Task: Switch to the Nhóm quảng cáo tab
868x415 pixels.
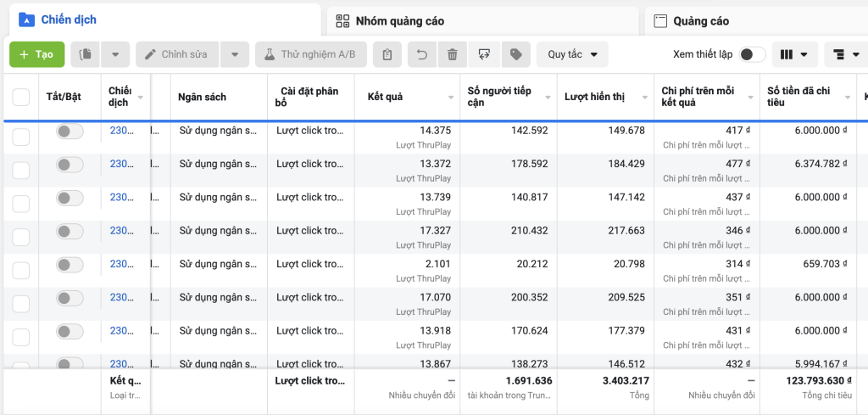Action: click(x=399, y=20)
